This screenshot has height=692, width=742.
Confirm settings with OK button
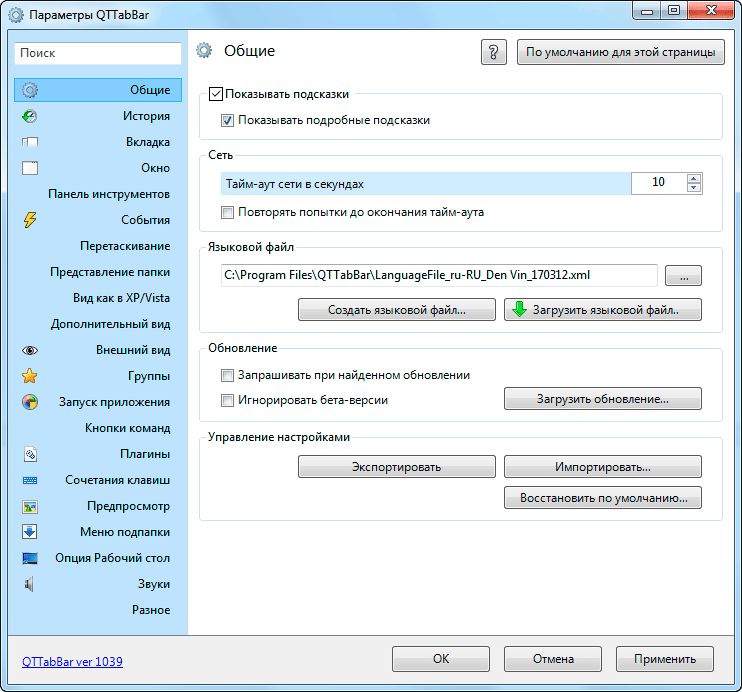[441, 659]
